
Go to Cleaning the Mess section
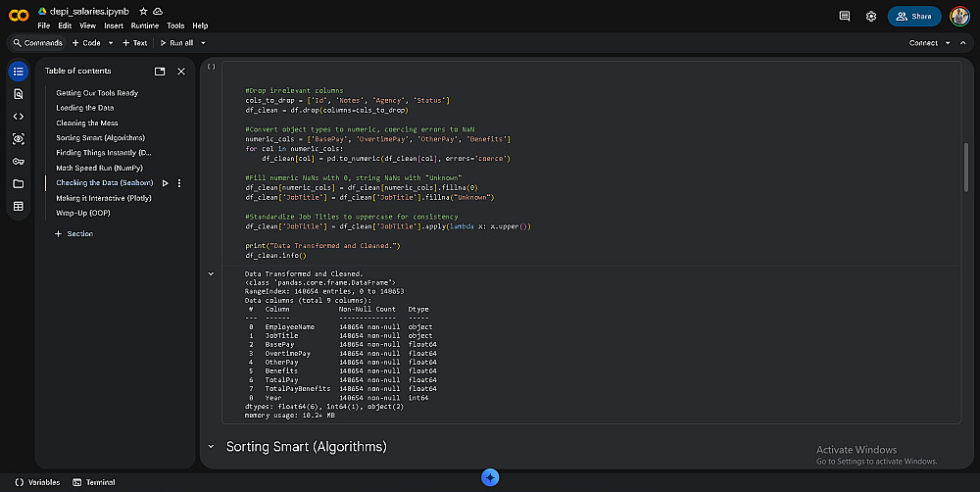pos(87,123)
